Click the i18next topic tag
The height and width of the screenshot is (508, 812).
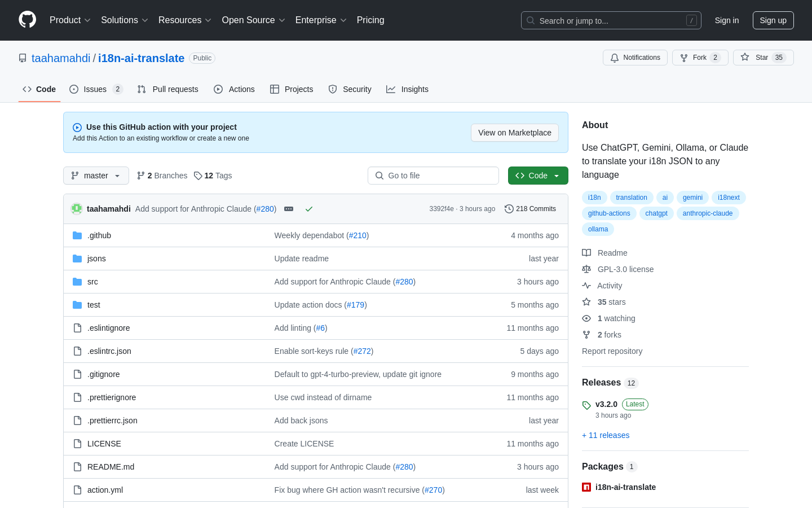(x=729, y=198)
